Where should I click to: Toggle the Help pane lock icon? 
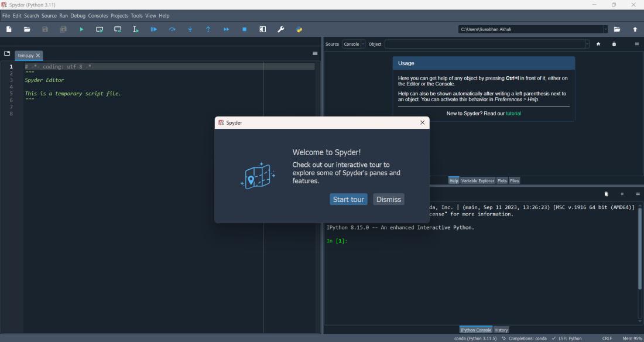click(x=614, y=44)
